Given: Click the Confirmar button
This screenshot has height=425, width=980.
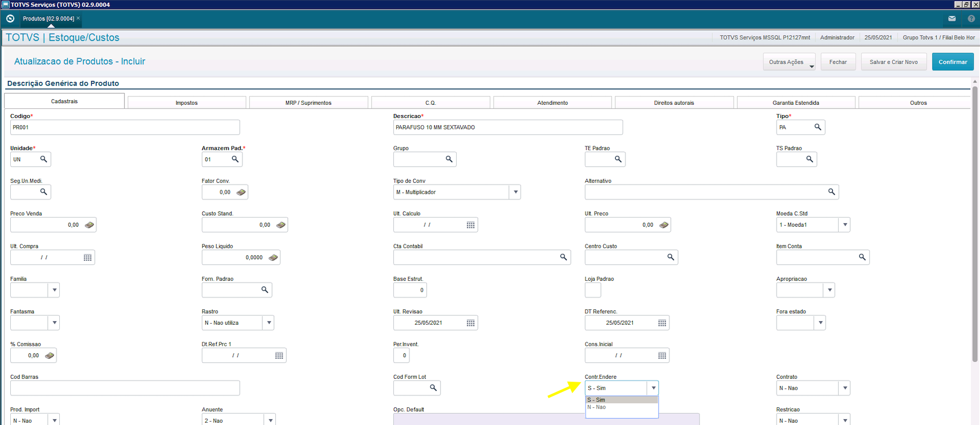Looking at the screenshot, I should click(953, 62).
